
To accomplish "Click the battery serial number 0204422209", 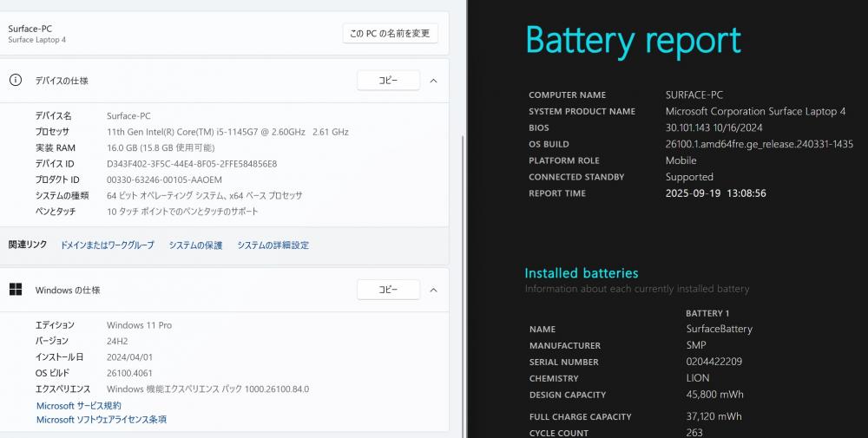I will click(x=713, y=362).
